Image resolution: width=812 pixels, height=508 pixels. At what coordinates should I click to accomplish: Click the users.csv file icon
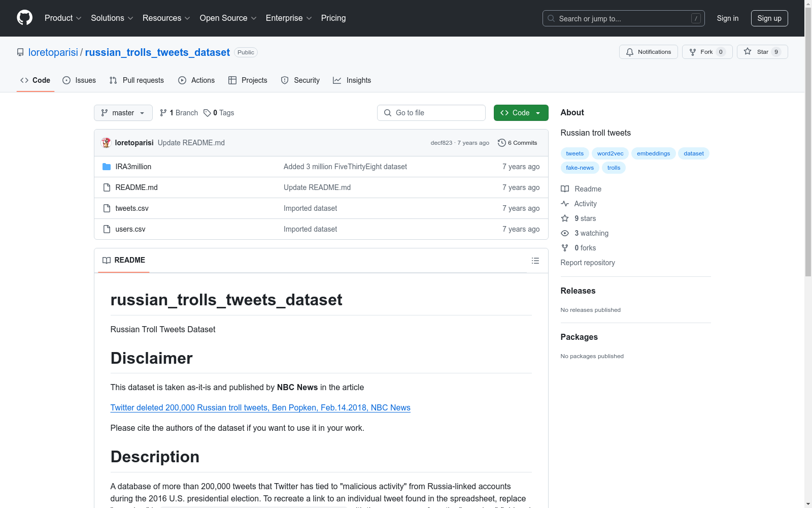(107, 229)
